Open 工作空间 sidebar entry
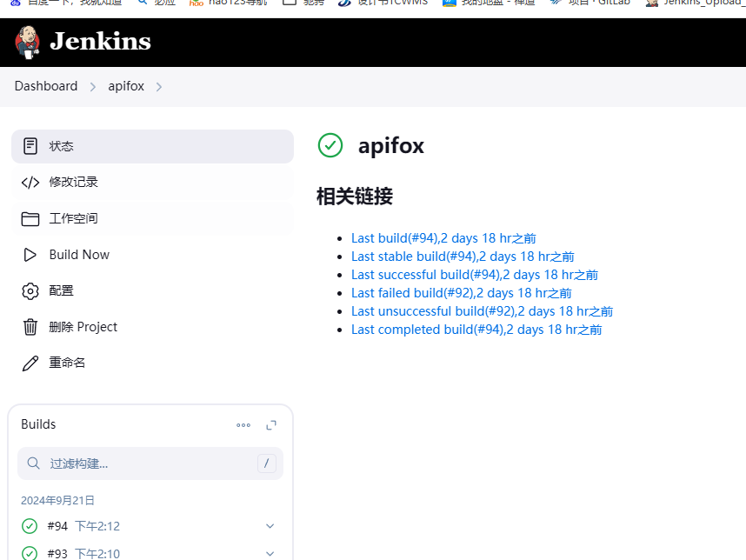The image size is (746, 560). pos(152,218)
